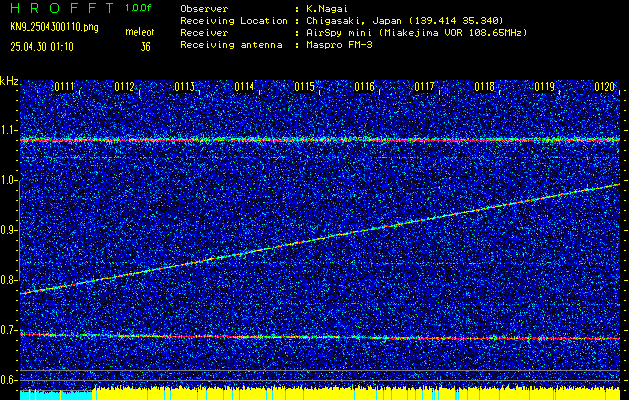This screenshot has height=400, width=629.
Task: Select the meteor count value 36
Action: coord(145,47)
